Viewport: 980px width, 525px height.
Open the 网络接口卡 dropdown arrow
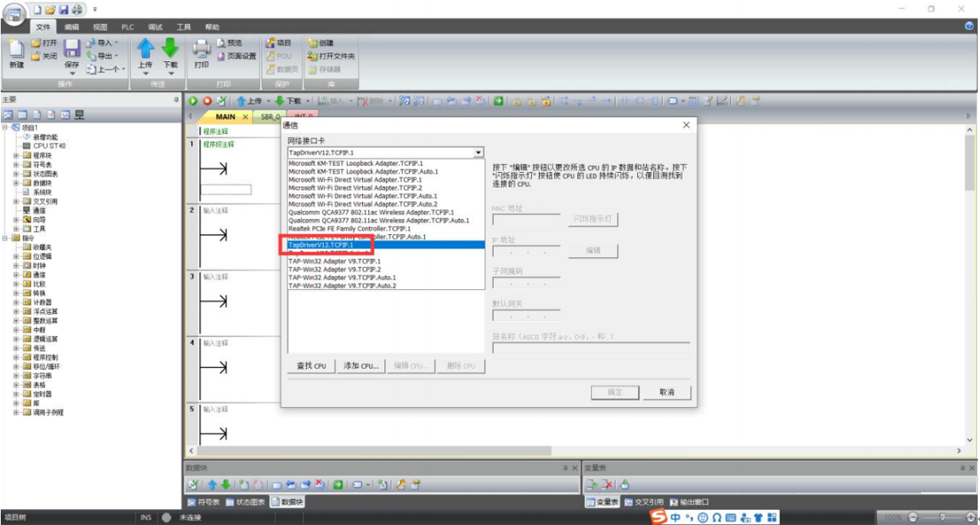click(479, 152)
